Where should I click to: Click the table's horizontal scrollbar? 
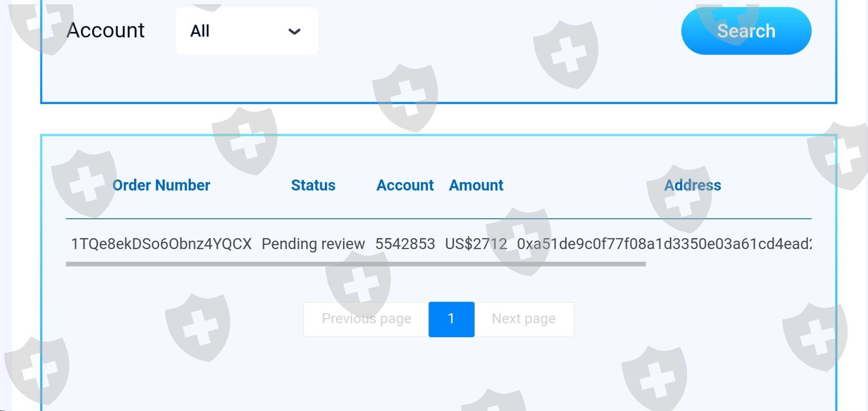tap(356, 264)
